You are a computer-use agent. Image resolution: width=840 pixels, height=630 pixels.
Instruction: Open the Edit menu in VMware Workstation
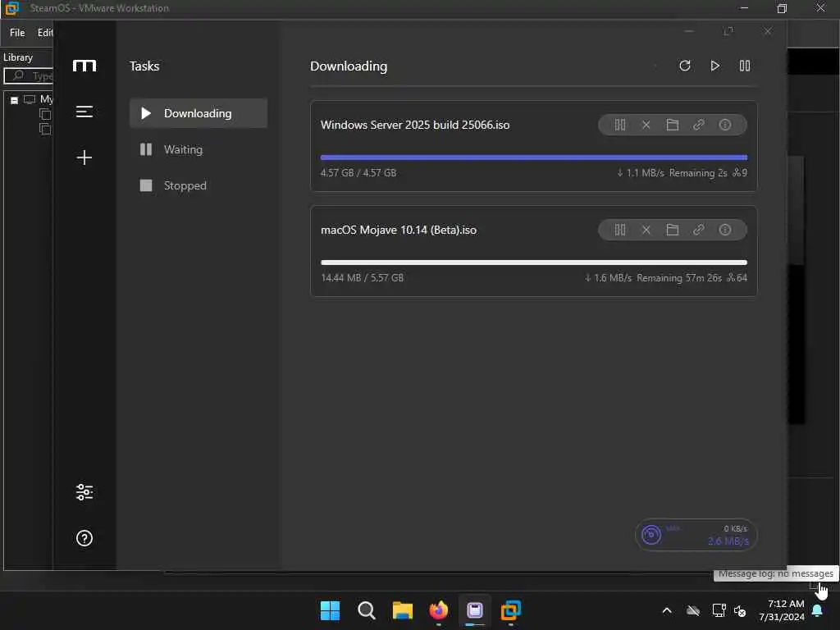tap(45, 33)
